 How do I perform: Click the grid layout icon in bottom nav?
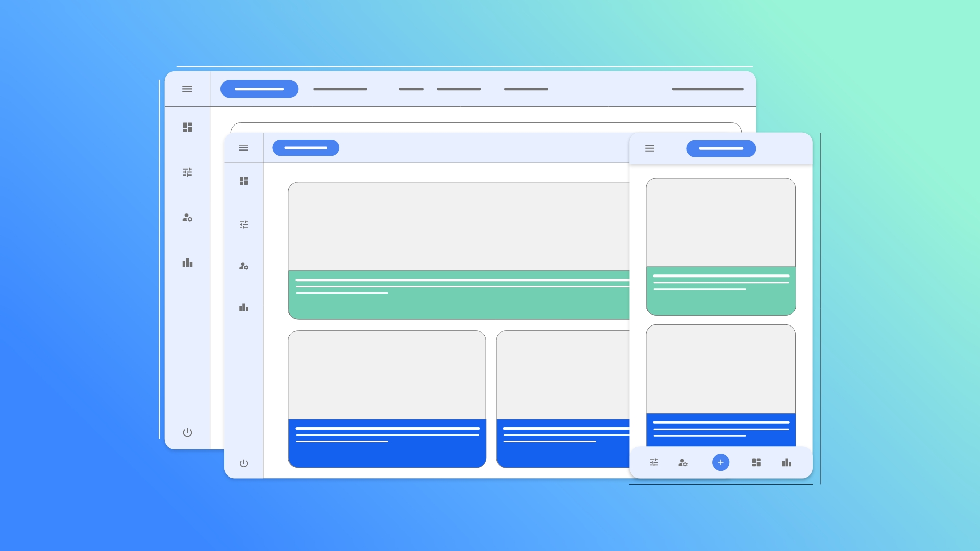pos(756,463)
